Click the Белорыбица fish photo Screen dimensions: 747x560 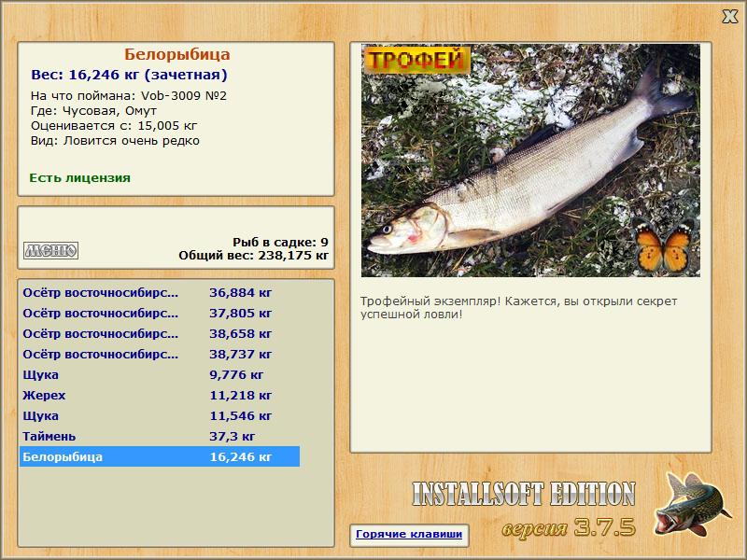[530, 161]
